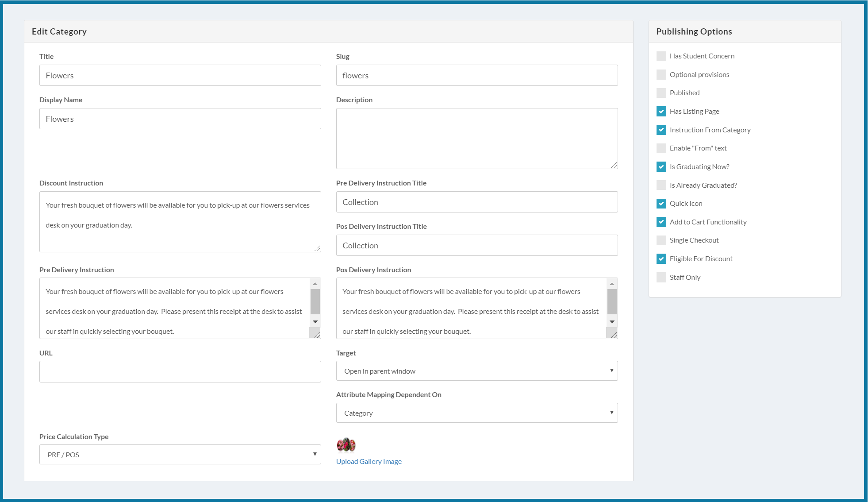Click into the empty URL field
This screenshot has width=868, height=502.
click(x=180, y=372)
